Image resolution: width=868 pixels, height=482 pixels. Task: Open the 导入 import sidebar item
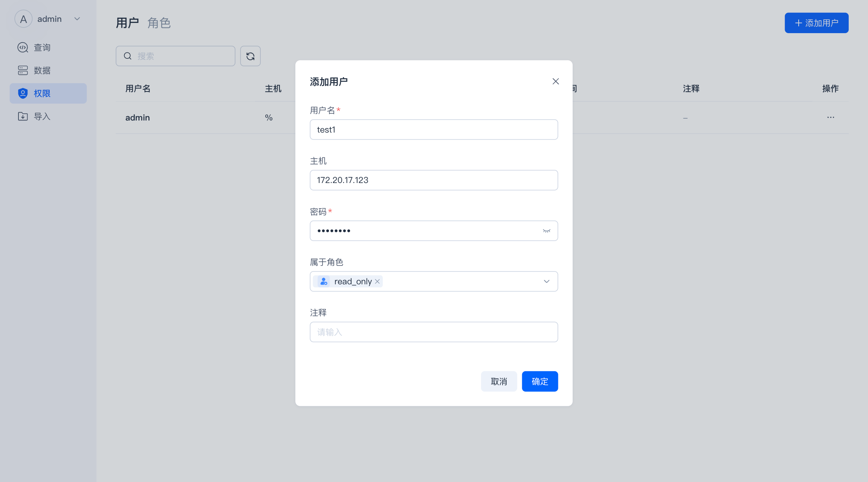41,116
